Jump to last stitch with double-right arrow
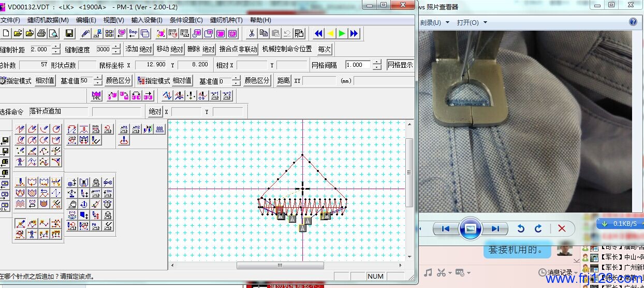Image resolution: width=644 pixels, height=288 pixels. point(354,34)
